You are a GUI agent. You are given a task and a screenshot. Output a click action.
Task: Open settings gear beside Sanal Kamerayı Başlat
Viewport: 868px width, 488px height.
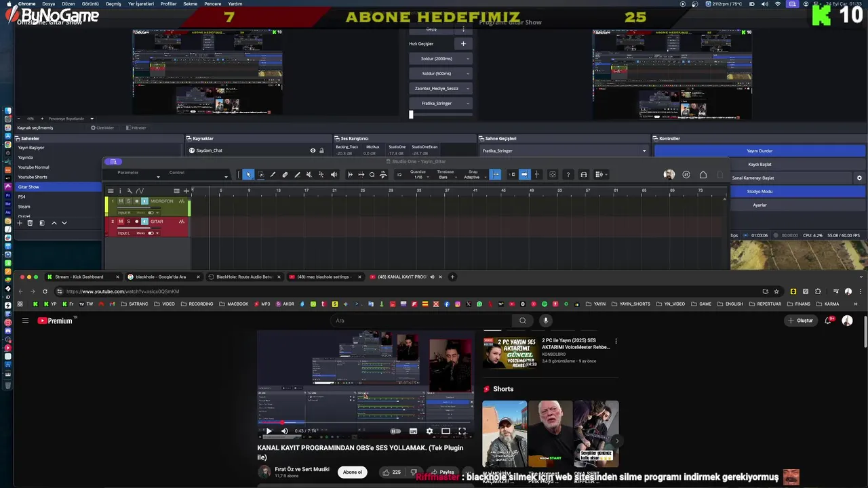(859, 178)
